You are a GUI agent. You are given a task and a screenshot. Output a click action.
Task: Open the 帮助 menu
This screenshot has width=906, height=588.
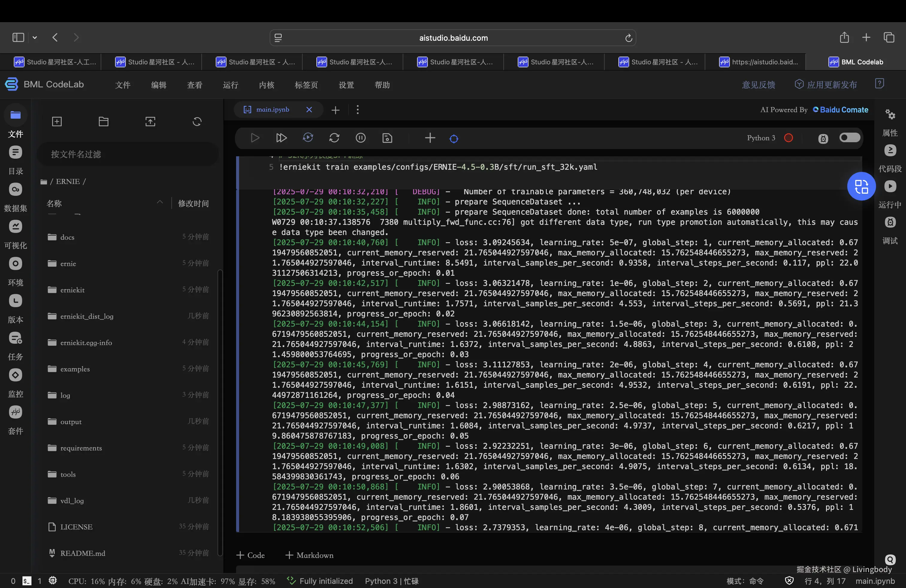click(382, 85)
